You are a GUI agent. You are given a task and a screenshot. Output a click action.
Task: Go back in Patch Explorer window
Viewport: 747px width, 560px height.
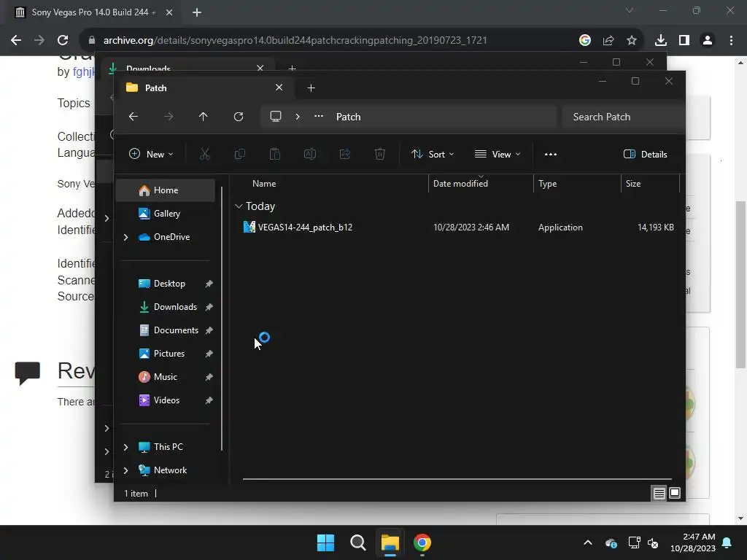133,117
